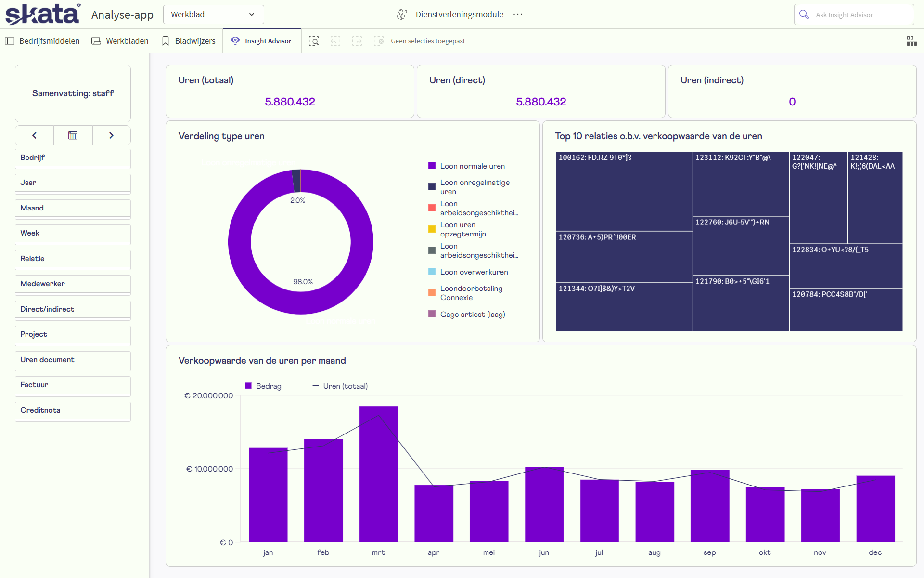
Task: Open the Werkbladen menu
Action: pyautogui.click(x=120, y=41)
